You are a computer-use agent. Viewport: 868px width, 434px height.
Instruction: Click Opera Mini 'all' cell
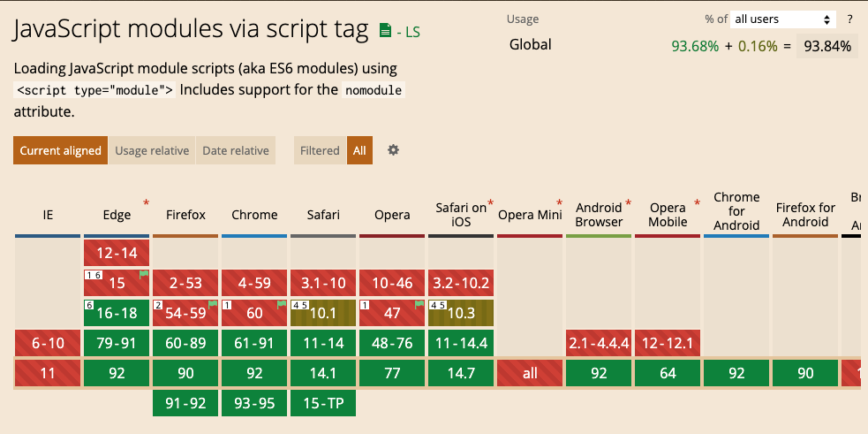[x=530, y=373]
